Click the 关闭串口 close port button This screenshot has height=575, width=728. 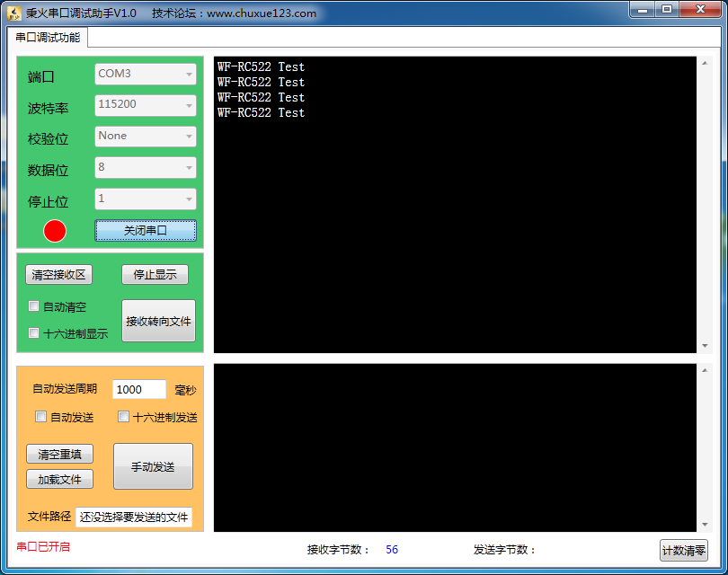(x=146, y=231)
